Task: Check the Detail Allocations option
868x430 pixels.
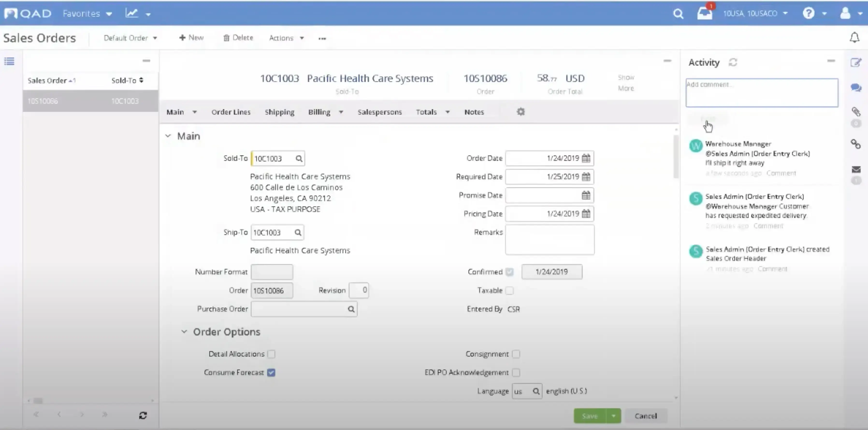Action: 272,354
